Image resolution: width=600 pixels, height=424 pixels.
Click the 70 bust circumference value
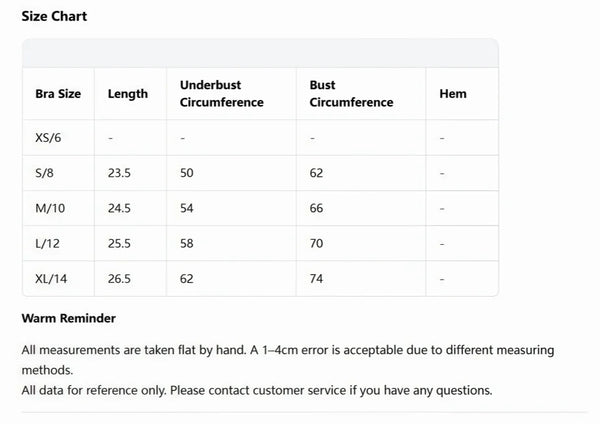coord(316,243)
